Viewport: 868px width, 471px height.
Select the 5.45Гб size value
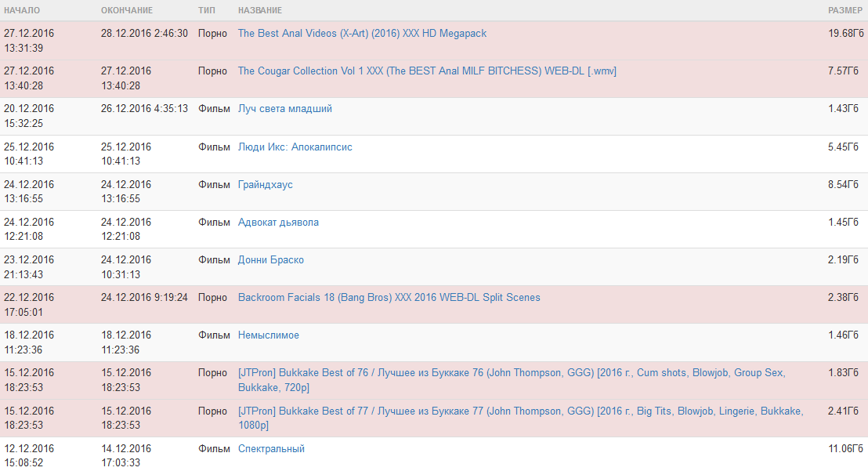pyautogui.click(x=843, y=147)
